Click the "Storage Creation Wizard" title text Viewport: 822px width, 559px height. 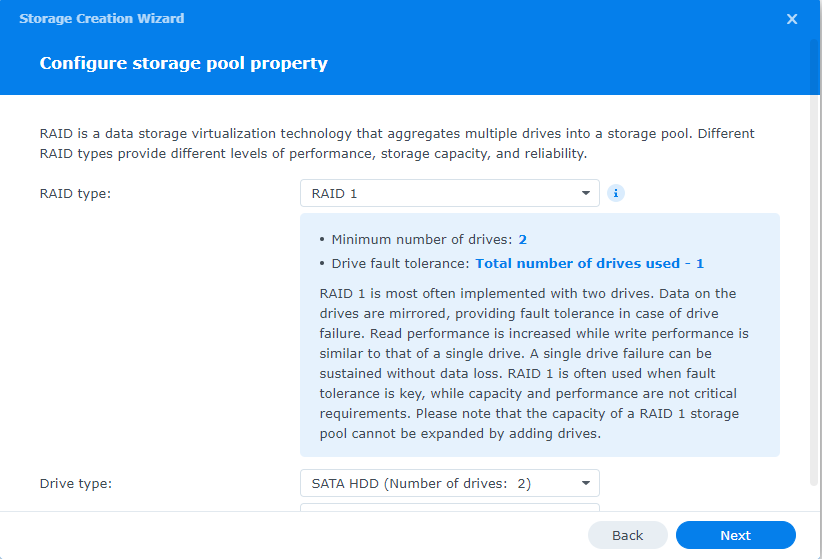pos(102,19)
